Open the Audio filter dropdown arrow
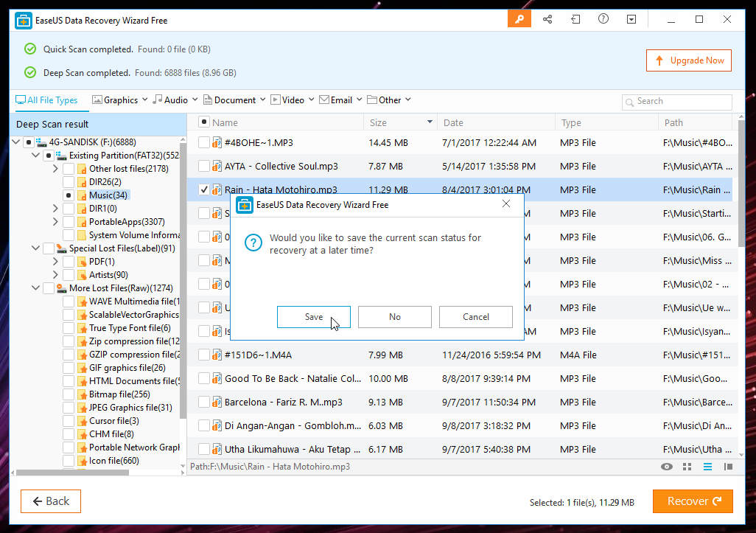The height and width of the screenshot is (533, 756). 195,100
